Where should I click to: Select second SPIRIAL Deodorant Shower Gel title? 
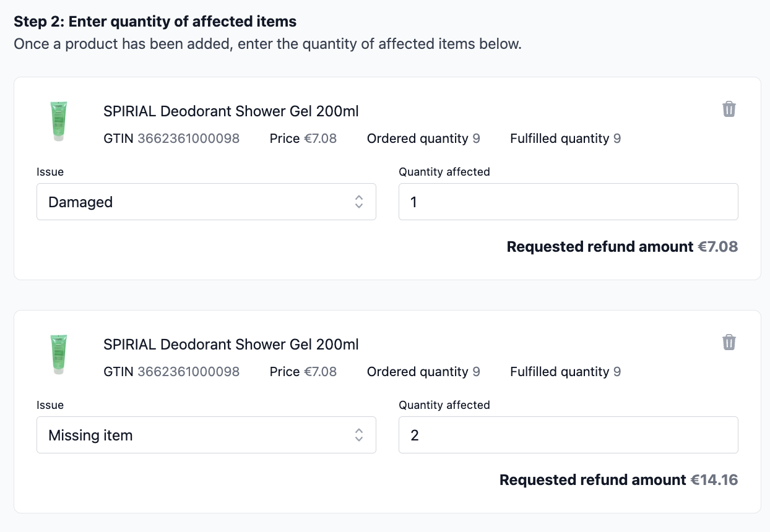point(231,345)
